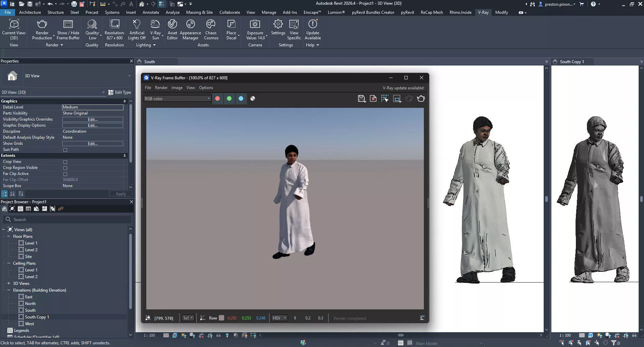
Task: Open HSV color mode dropdown
Action: coord(279,318)
